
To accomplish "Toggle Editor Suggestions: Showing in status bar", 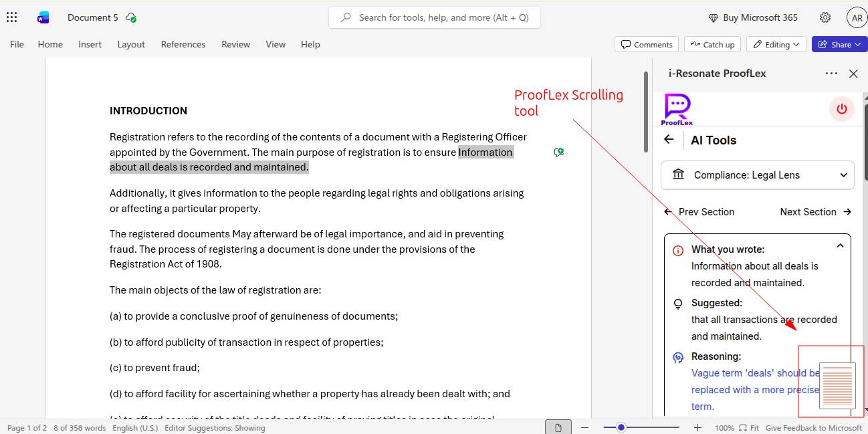I will click(x=215, y=428).
